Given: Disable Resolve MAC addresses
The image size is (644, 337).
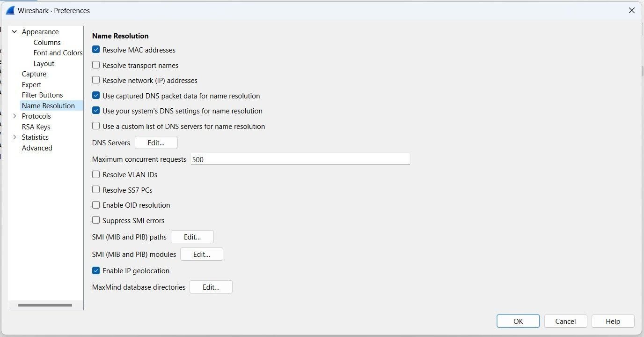Looking at the screenshot, I should tap(96, 49).
